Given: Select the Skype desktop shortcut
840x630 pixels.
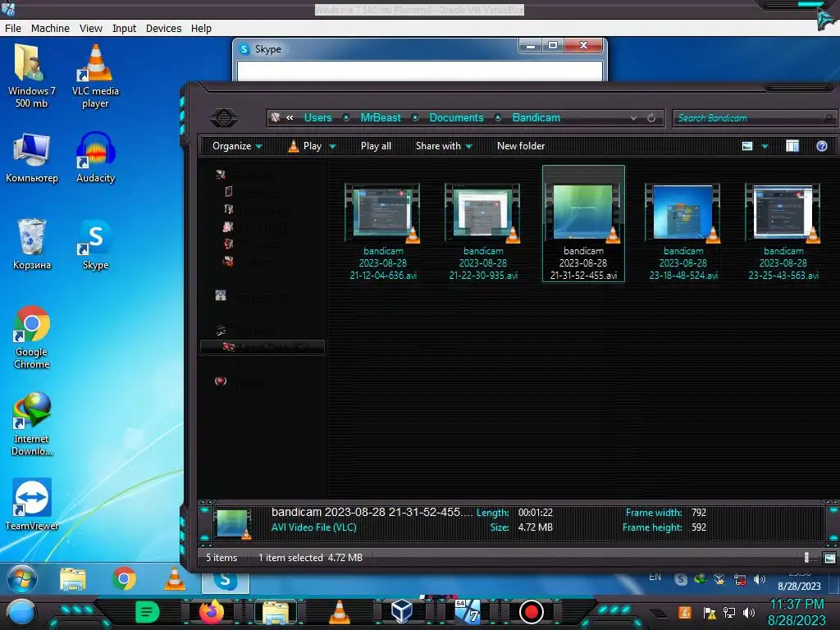Looking at the screenshot, I should (95, 244).
